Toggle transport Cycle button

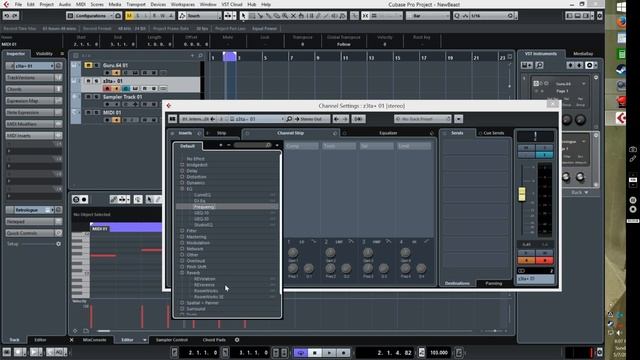(x=301, y=353)
